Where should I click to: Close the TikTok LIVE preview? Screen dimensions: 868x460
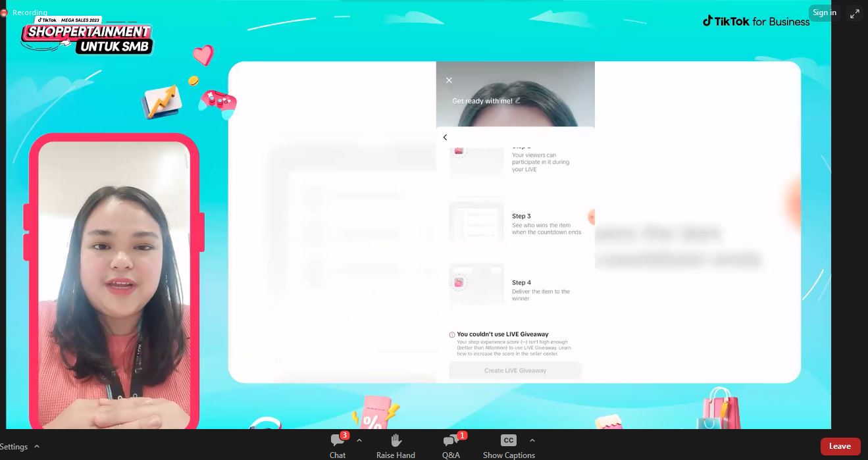click(x=449, y=80)
